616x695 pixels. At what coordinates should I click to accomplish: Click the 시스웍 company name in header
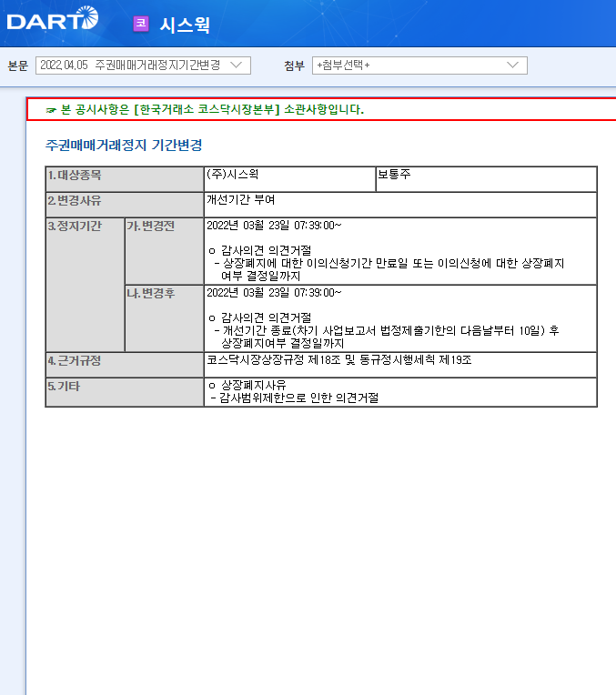click(185, 25)
